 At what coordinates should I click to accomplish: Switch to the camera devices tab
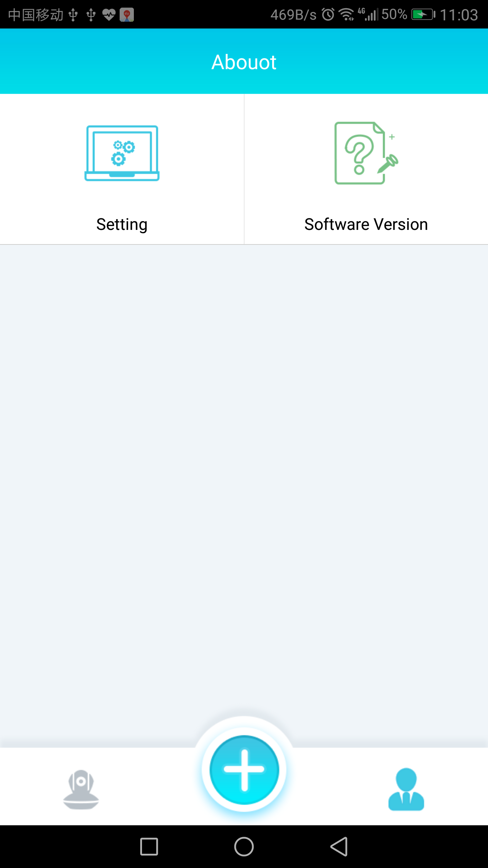(81, 790)
